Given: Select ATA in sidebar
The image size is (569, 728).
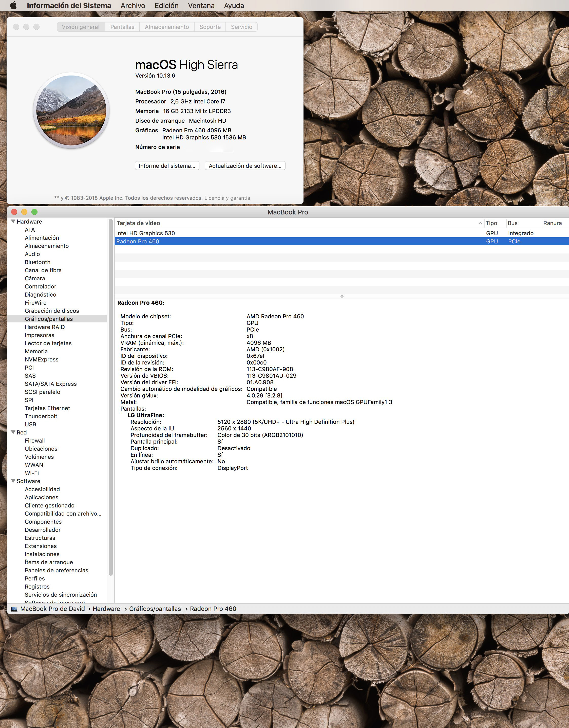Looking at the screenshot, I should pos(30,230).
